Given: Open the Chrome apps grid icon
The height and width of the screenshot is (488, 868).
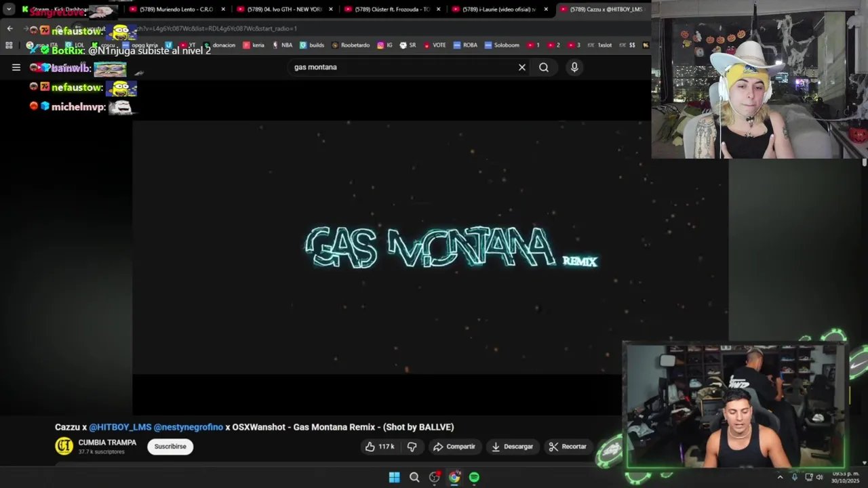Looking at the screenshot, I should (x=9, y=45).
